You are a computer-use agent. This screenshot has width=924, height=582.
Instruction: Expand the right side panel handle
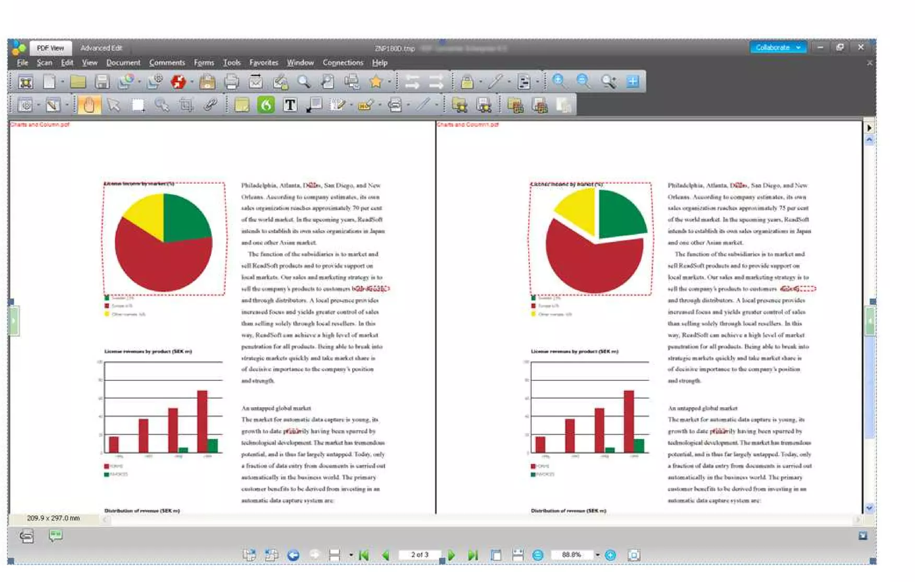tap(870, 321)
